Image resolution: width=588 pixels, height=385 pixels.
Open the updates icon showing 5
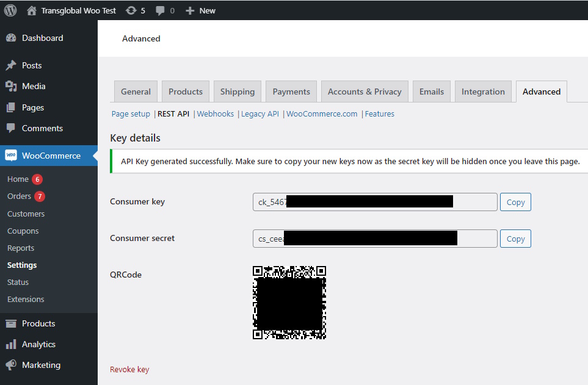(131, 10)
